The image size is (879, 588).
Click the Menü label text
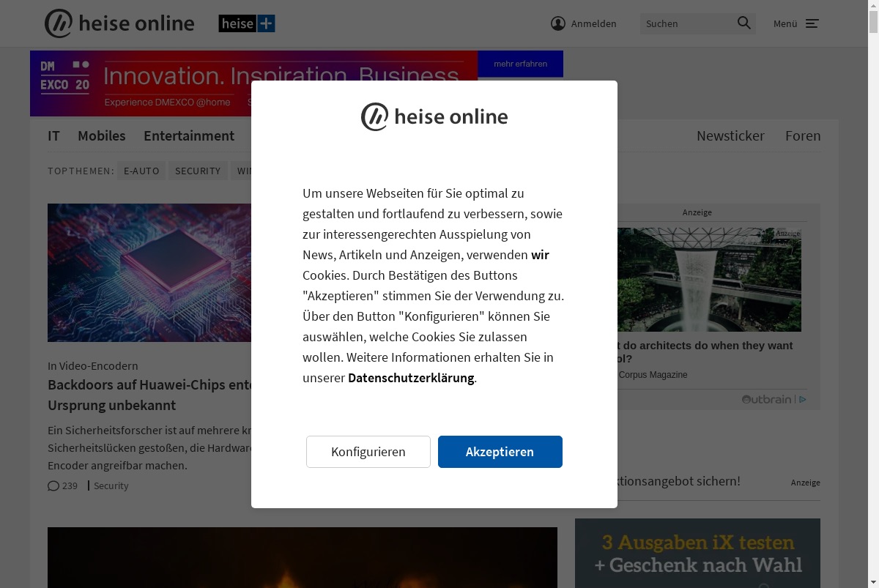785,23
